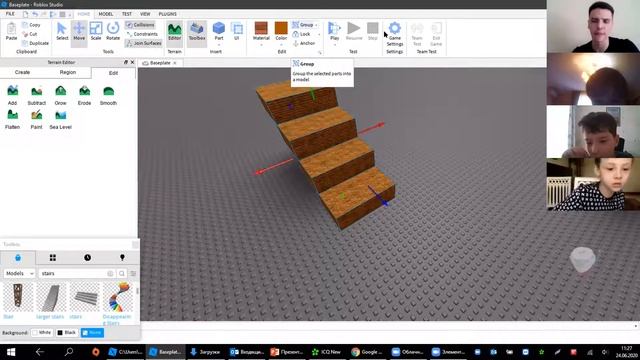Click the Toolbox search magnifier button
The image size is (640, 360).
[x=122, y=273]
